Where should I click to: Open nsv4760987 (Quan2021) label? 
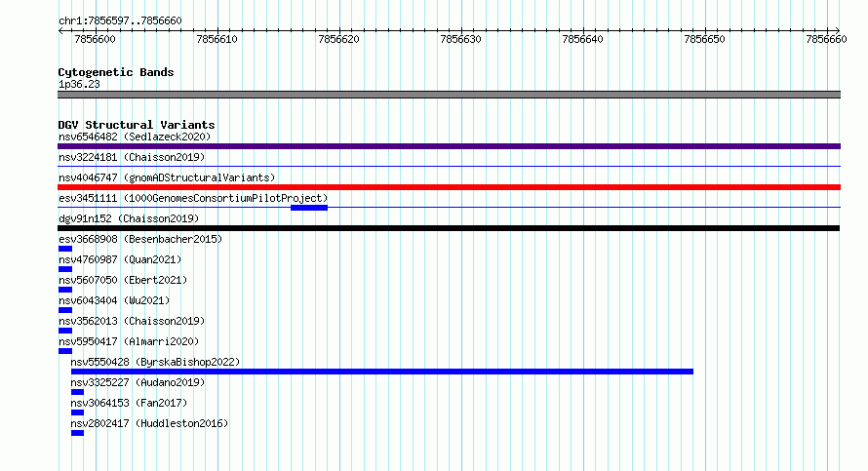[120, 259]
